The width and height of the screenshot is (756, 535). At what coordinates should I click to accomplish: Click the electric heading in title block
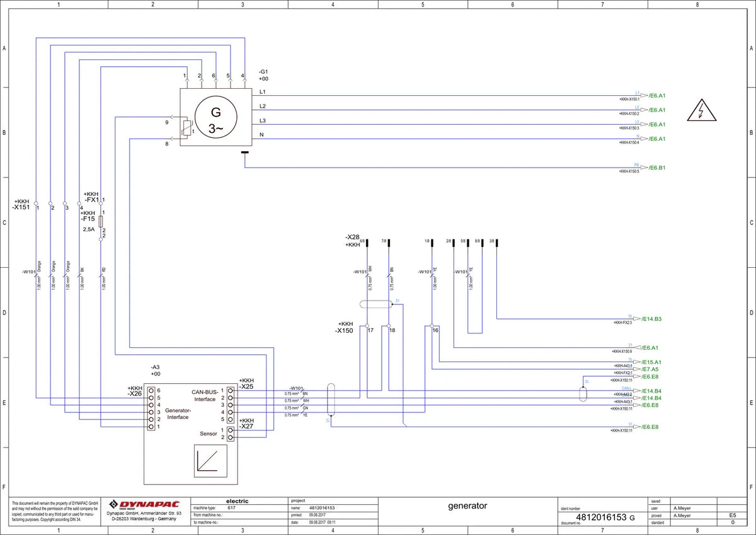pos(237,501)
